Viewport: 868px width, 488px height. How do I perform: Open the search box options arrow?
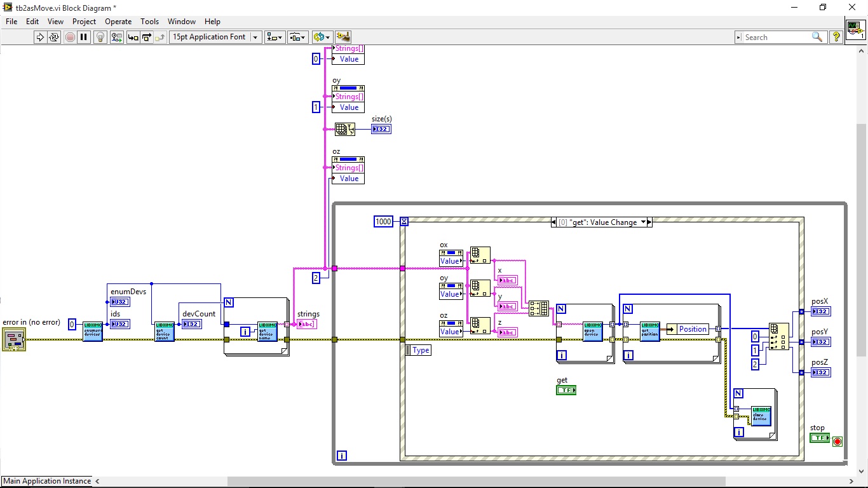[x=739, y=37]
